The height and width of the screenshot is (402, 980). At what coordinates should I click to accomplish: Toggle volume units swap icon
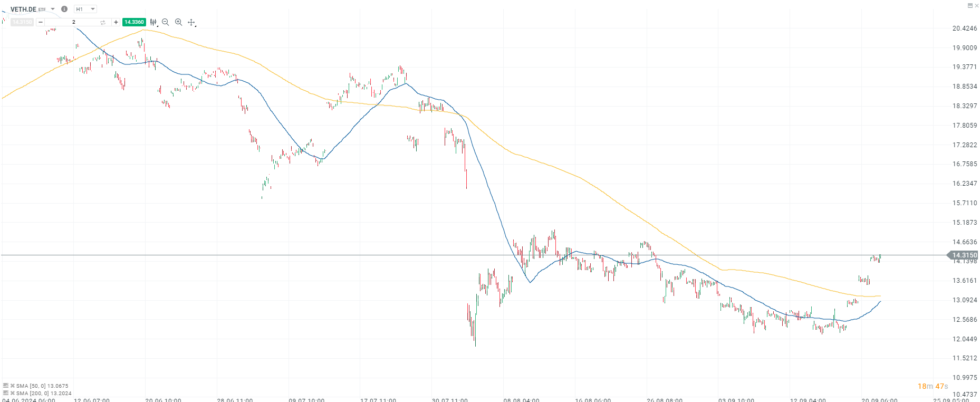103,22
